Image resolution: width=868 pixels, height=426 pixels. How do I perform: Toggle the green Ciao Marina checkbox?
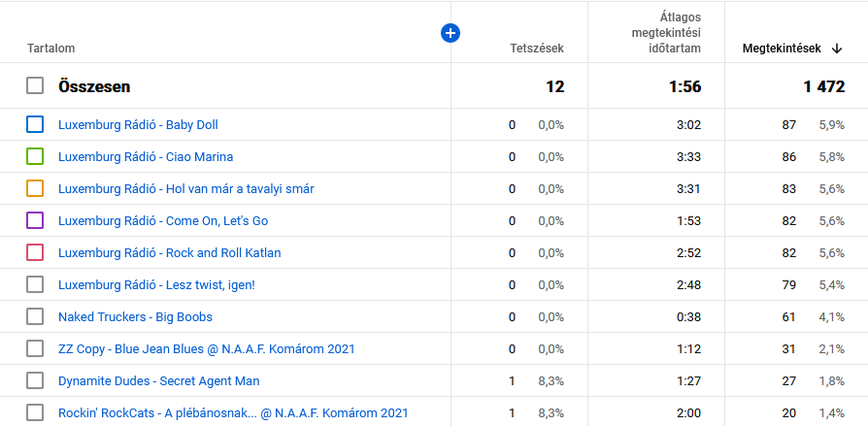tap(35, 156)
